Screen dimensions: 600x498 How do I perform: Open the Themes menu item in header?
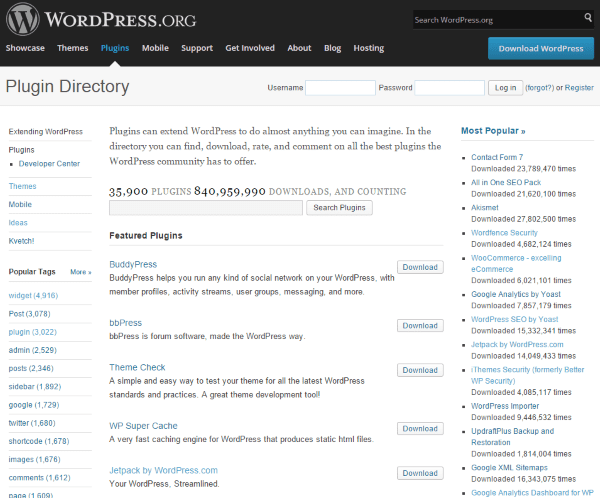click(x=73, y=48)
